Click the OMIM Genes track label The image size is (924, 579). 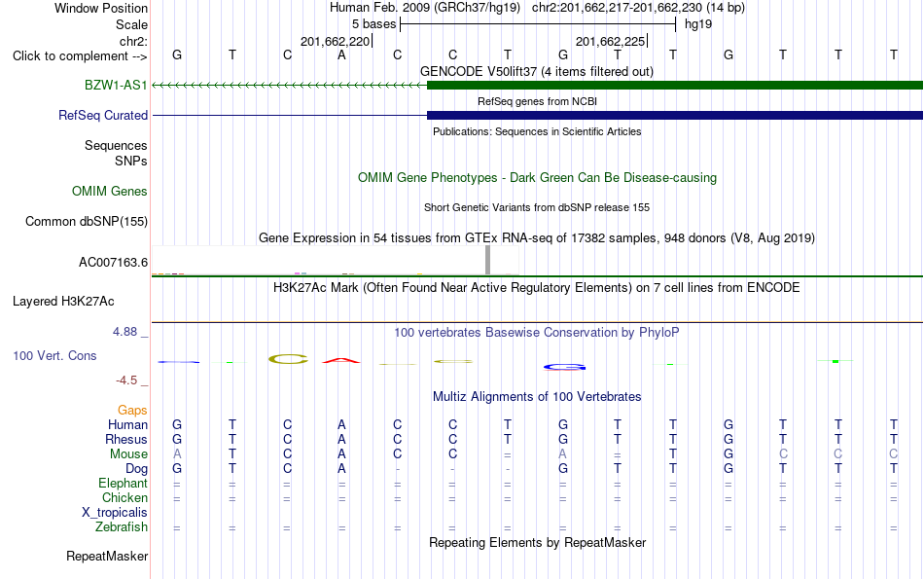(109, 191)
